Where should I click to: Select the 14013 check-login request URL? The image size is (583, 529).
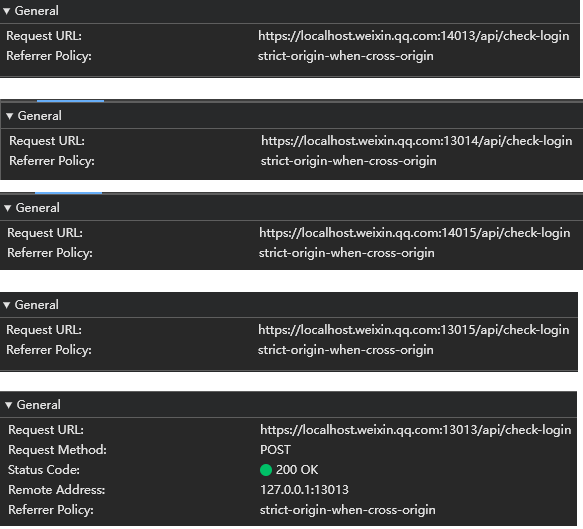tap(413, 36)
